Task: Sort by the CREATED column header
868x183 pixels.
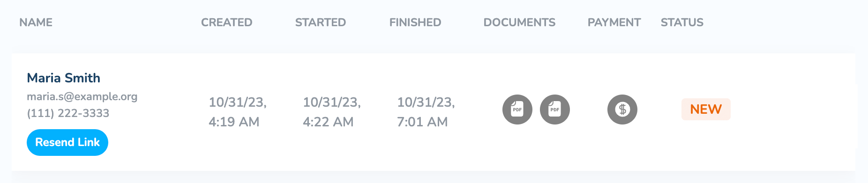Action: pyautogui.click(x=227, y=22)
